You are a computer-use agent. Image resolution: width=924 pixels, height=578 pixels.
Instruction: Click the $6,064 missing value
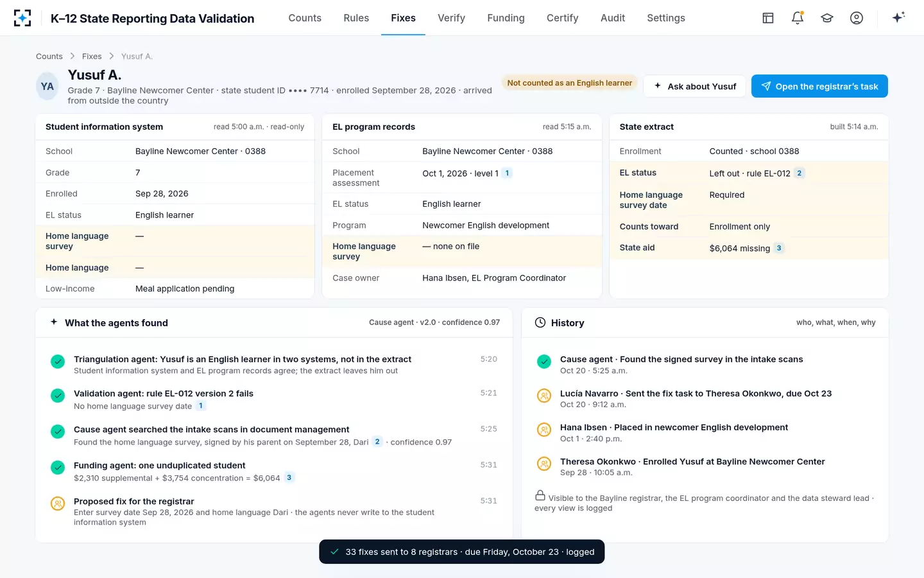click(740, 249)
